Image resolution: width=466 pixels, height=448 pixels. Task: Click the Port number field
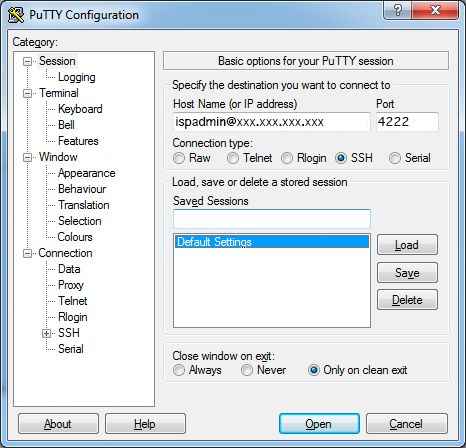coord(407,122)
